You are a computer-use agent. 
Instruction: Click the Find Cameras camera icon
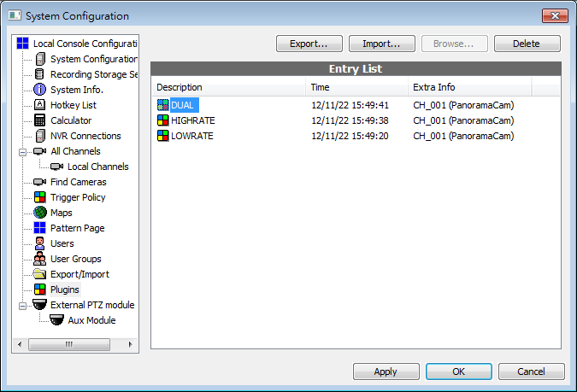pyautogui.click(x=39, y=182)
